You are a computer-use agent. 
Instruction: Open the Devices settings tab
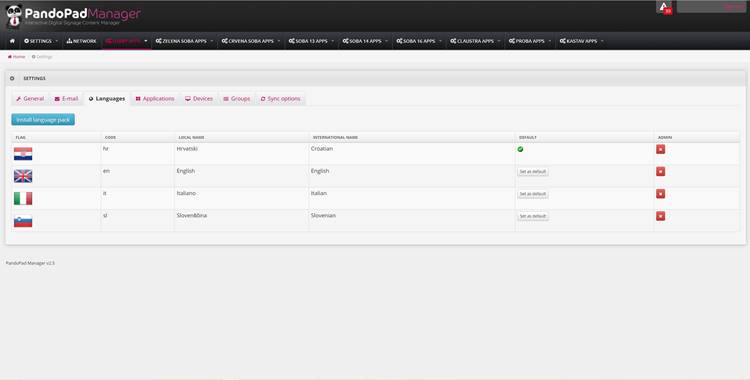pyautogui.click(x=199, y=99)
